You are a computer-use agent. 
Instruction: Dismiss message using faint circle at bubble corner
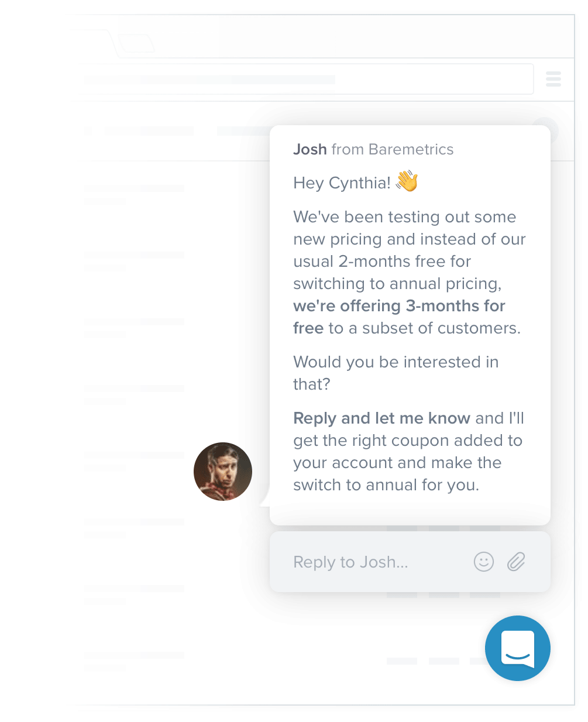pyautogui.click(x=547, y=130)
